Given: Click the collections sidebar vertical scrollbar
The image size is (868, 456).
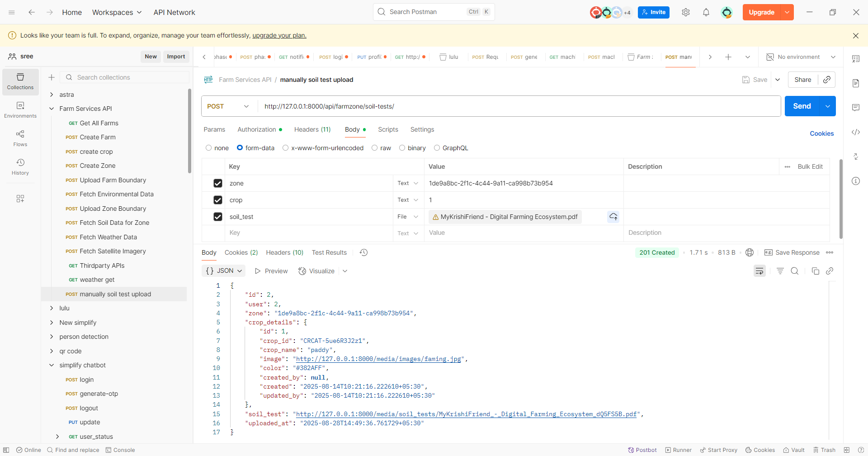Looking at the screenshot, I should point(189,131).
